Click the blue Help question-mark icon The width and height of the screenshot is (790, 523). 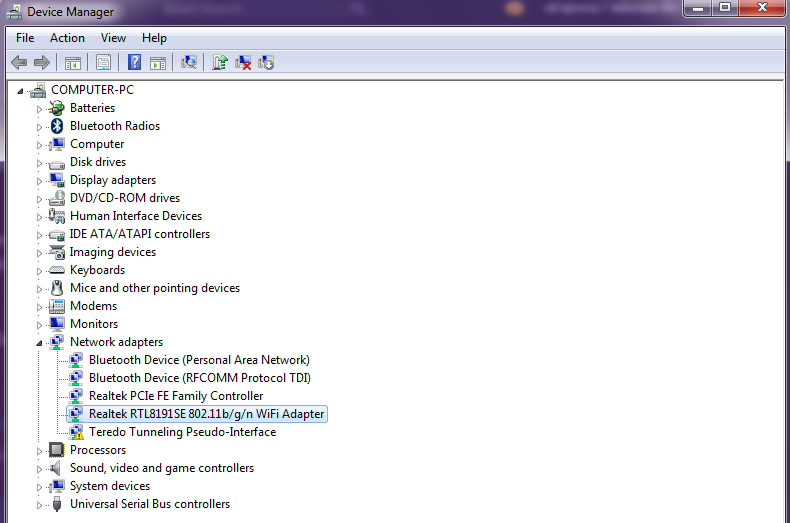(135, 62)
